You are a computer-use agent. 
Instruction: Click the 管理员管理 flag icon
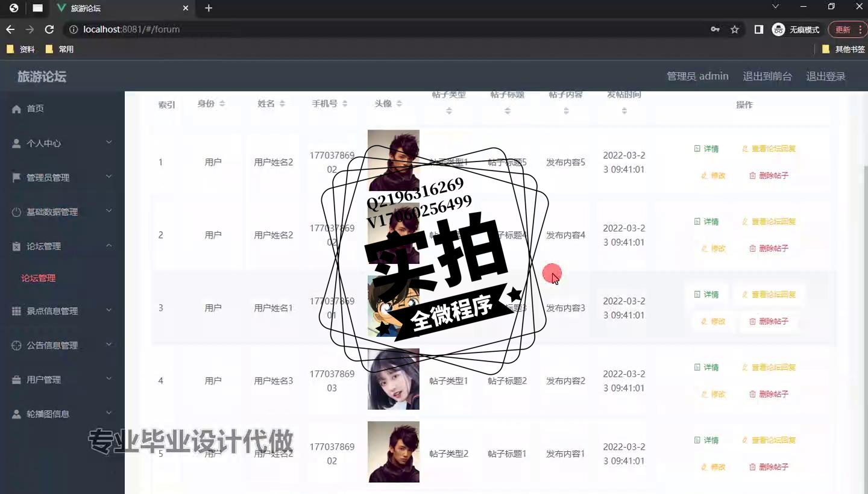[x=16, y=178]
